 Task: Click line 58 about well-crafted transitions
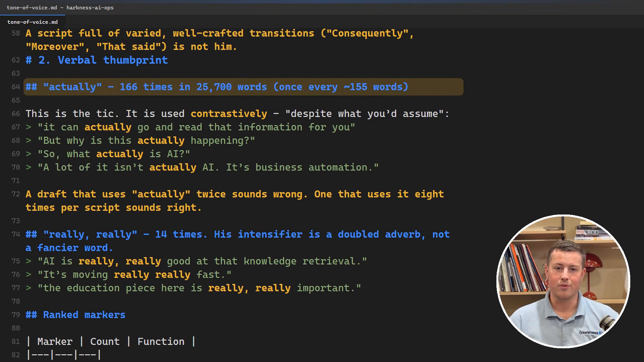click(x=220, y=40)
